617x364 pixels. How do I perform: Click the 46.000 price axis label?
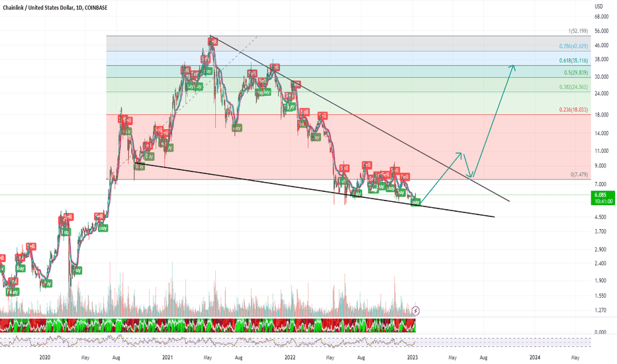pos(602,46)
